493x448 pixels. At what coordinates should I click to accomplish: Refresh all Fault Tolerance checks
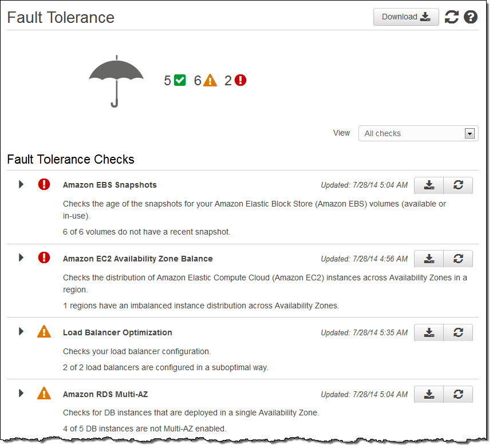452,17
